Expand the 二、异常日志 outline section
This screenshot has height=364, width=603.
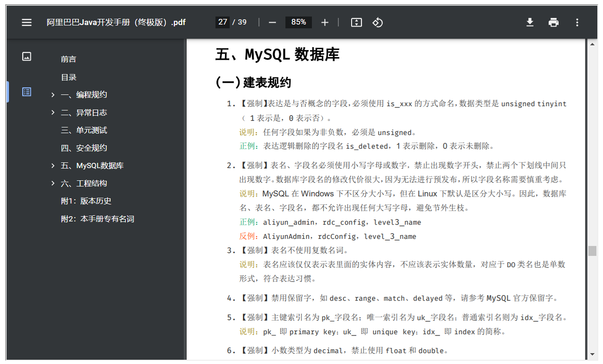53,112
